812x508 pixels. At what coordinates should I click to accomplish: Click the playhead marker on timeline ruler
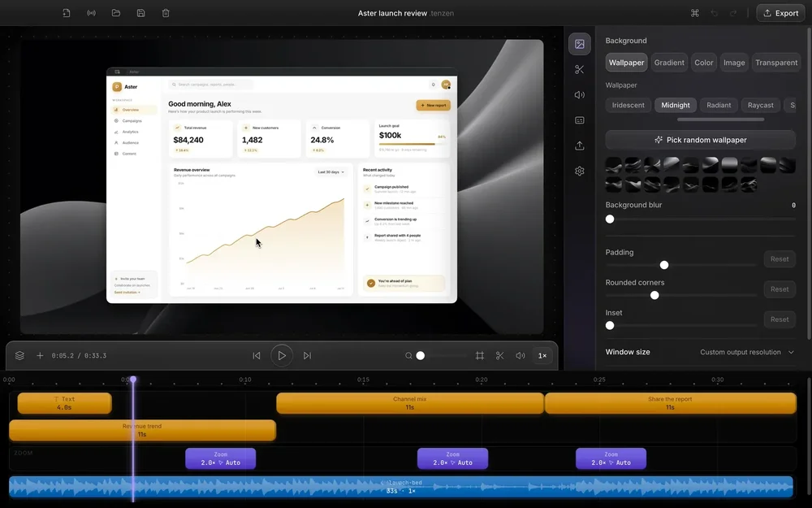point(133,380)
